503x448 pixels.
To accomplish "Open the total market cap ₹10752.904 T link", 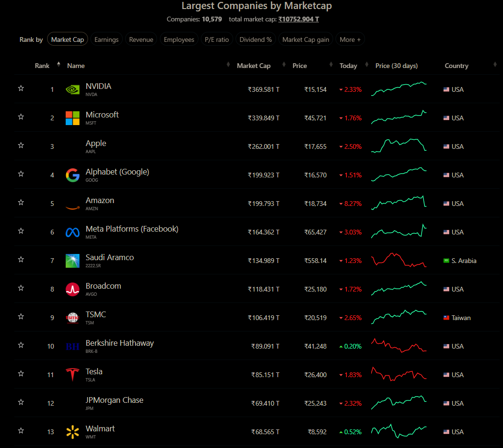I will pyautogui.click(x=299, y=19).
